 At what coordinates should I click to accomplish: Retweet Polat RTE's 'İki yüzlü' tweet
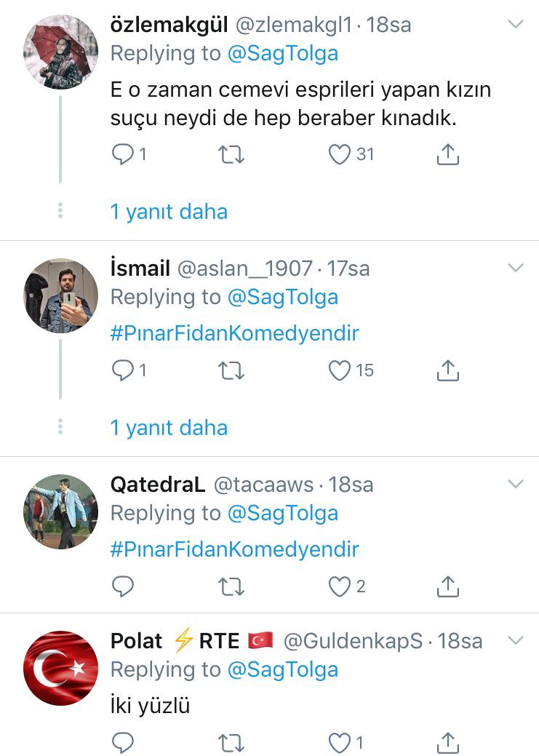231,742
